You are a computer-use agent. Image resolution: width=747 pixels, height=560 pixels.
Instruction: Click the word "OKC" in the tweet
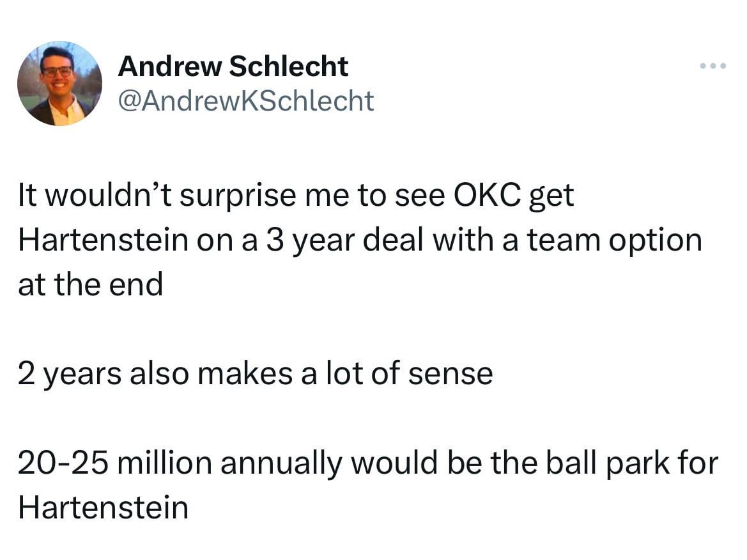coord(488,195)
